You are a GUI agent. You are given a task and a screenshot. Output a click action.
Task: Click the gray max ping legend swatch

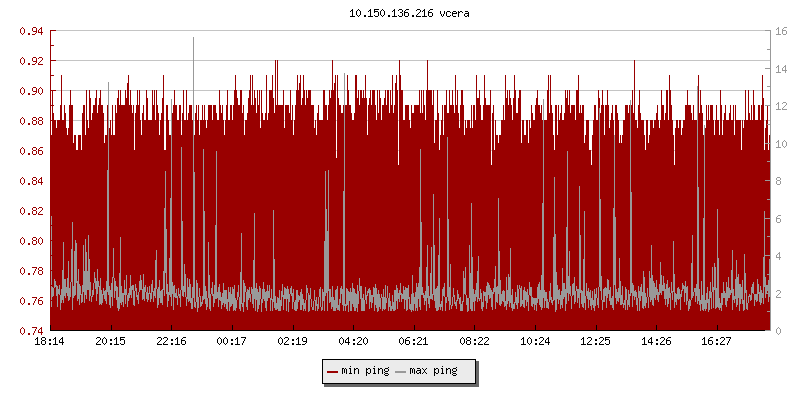click(401, 371)
